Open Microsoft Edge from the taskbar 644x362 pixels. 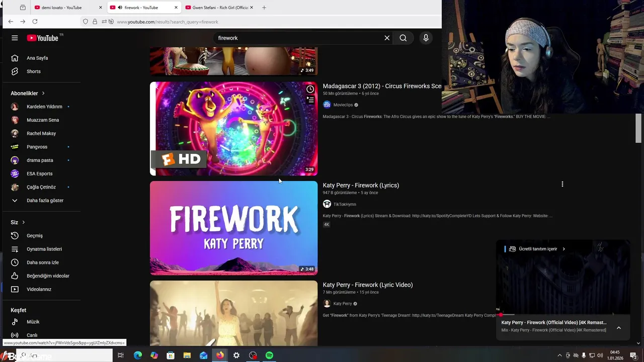coord(137,355)
